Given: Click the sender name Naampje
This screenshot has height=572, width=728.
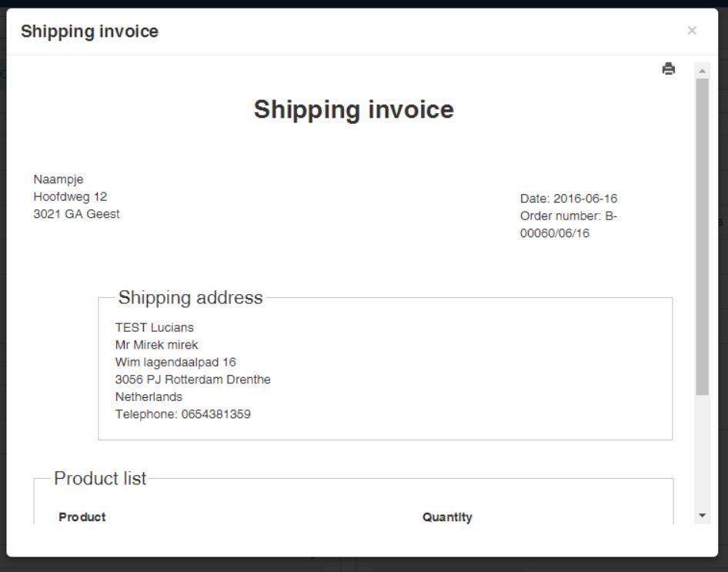Looking at the screenshot, I should coord(58,179).
